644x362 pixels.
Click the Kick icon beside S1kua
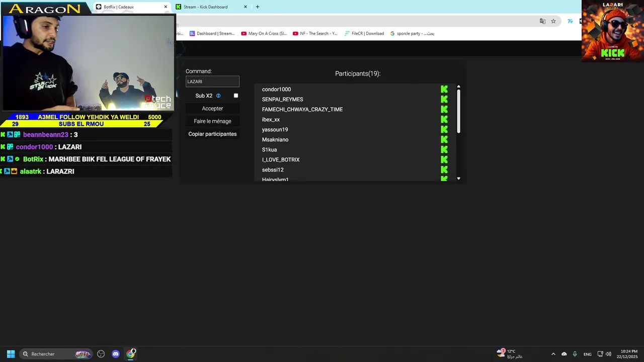point(444,149)
